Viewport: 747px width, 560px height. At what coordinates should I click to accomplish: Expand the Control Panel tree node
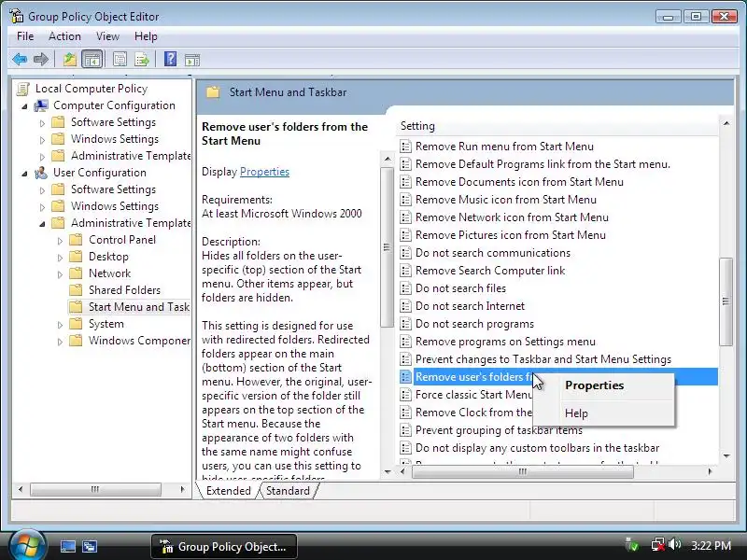[x=60, y=241]
